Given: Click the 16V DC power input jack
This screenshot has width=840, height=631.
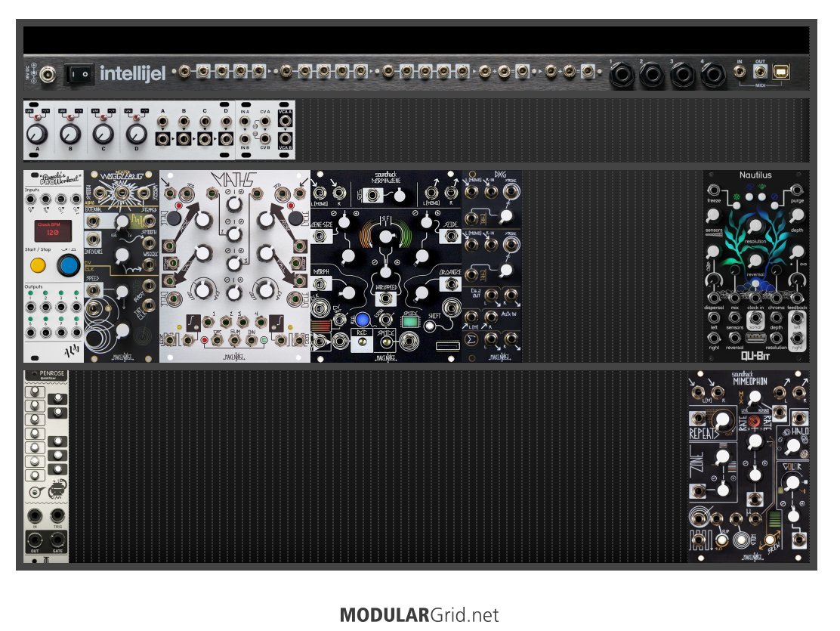Looking at the screenshot, I should click(x=47, y=73).
